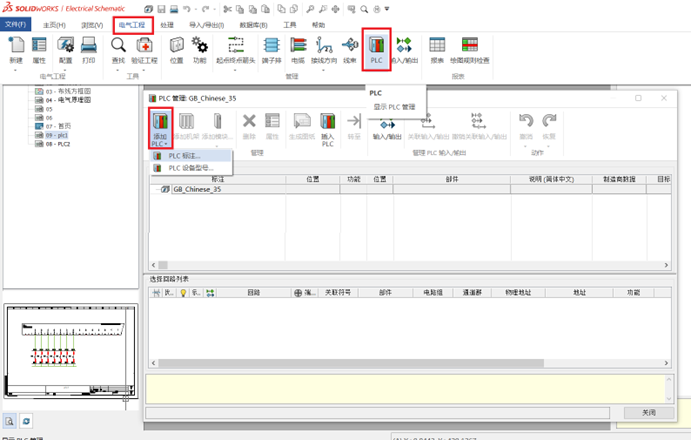Click the 查找 (Find) magnifier icon
691x440 pixels.
[x=118, y=46]
